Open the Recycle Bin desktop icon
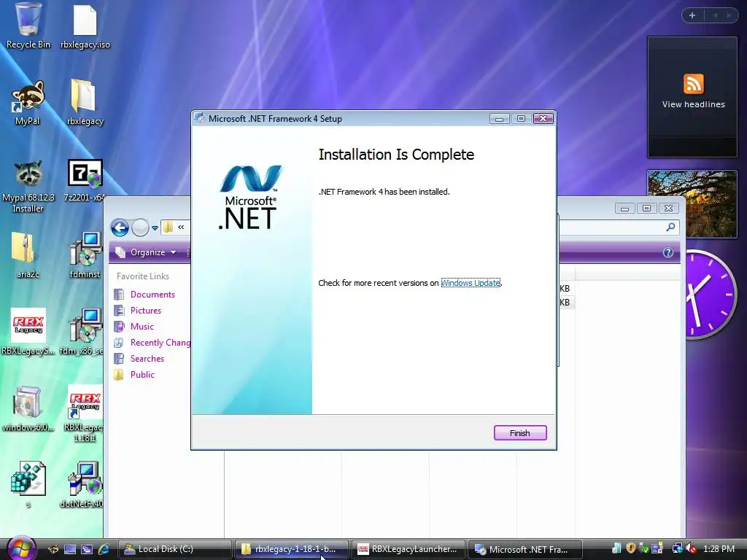 pos(28,27)
